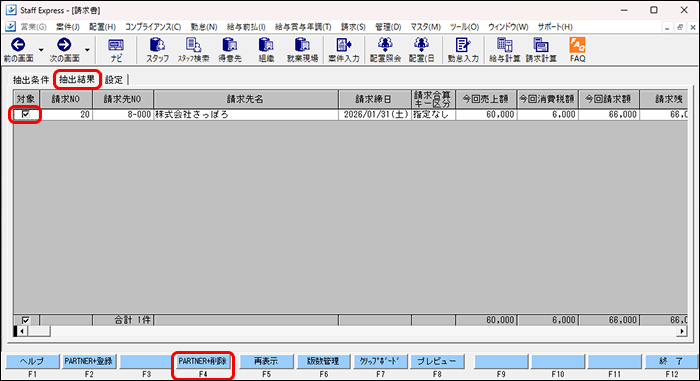Click the 請求先名 column header
The height and width of the screenshot is (381, 700).
[246, 99]
